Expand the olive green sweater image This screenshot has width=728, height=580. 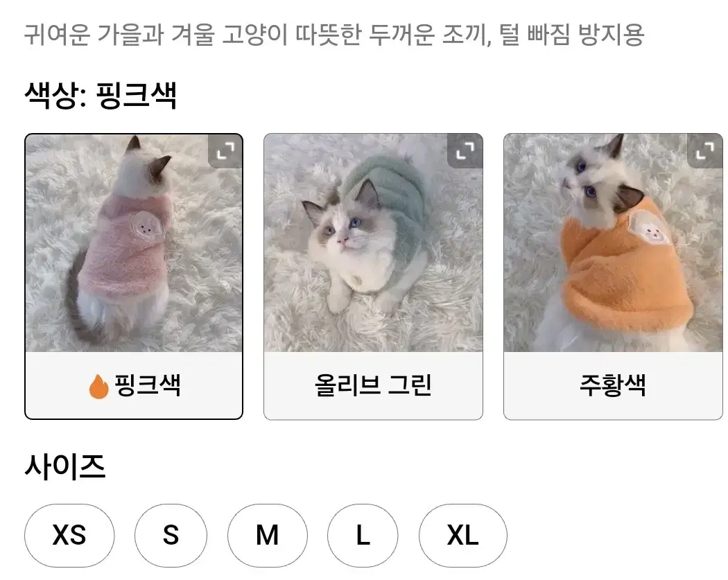[x=465, y=151]
